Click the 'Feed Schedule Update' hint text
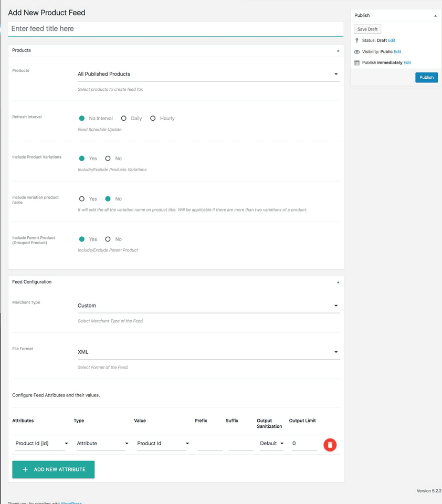Viewport: 442px width, 504px height. tap(100, 130)
